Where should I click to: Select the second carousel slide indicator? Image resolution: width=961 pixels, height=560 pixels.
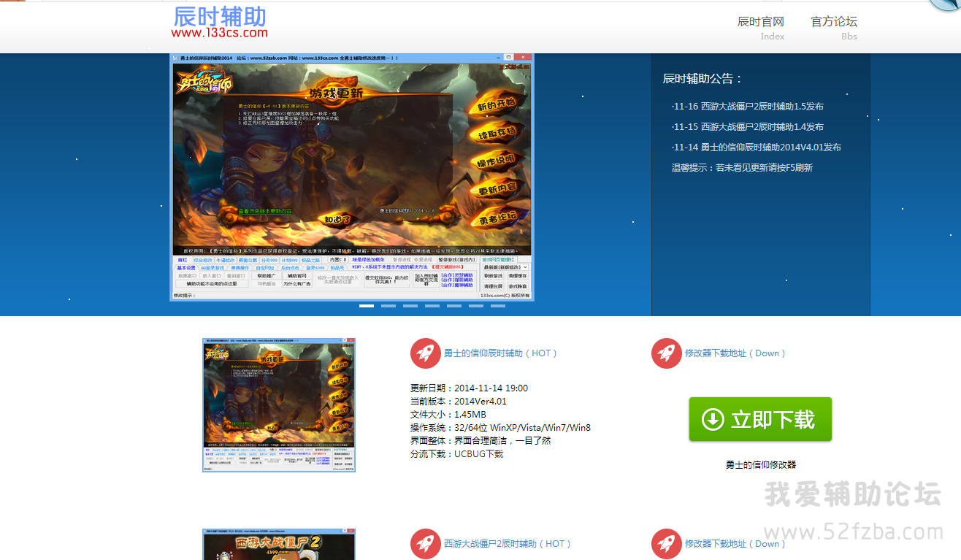[x=388, y=306]
